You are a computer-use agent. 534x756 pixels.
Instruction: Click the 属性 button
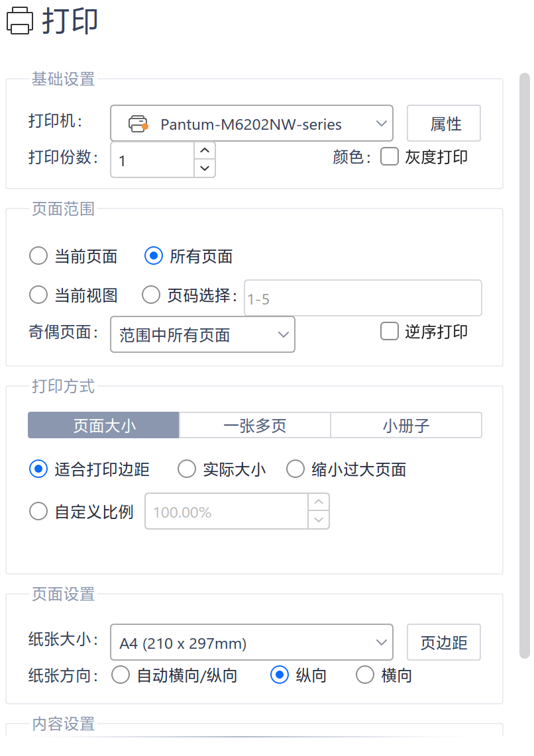coord(444,123)
